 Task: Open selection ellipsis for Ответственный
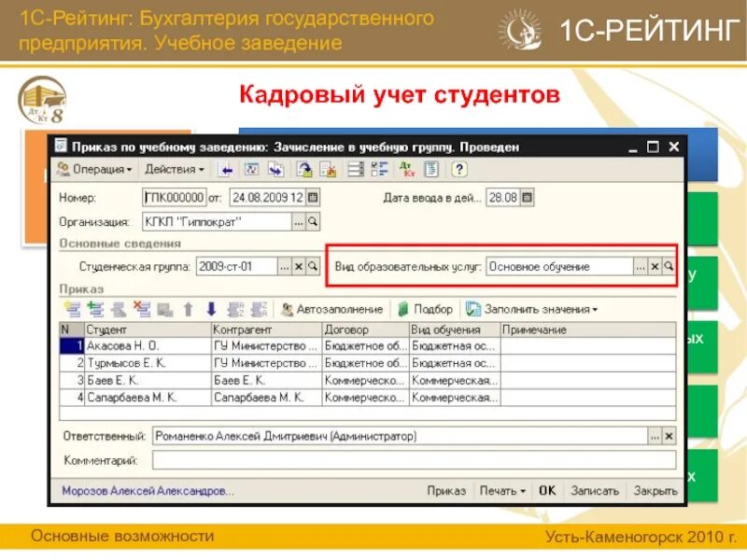click(x=655, y=436)
